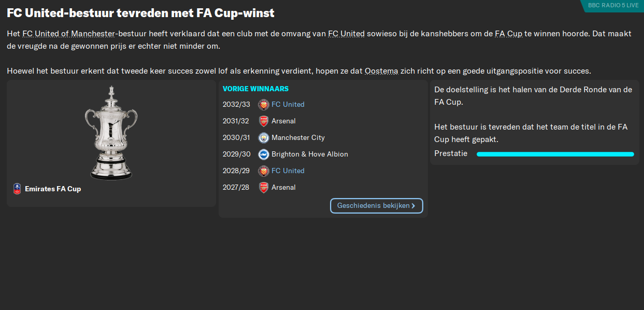Click the FA Cup trophy image
Image resolution: width=644 pixels, height=310 pixels.
point(111,133)
